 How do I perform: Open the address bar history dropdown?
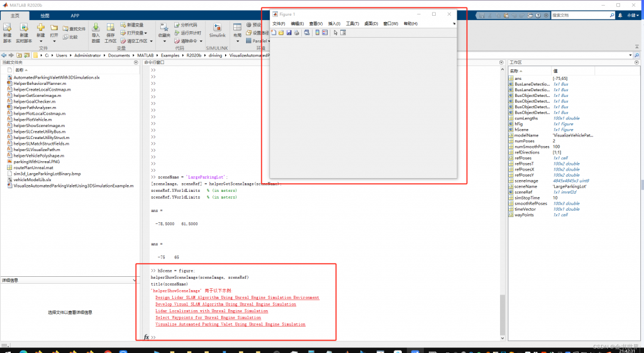pyautogui.click(x=630, y=55)
